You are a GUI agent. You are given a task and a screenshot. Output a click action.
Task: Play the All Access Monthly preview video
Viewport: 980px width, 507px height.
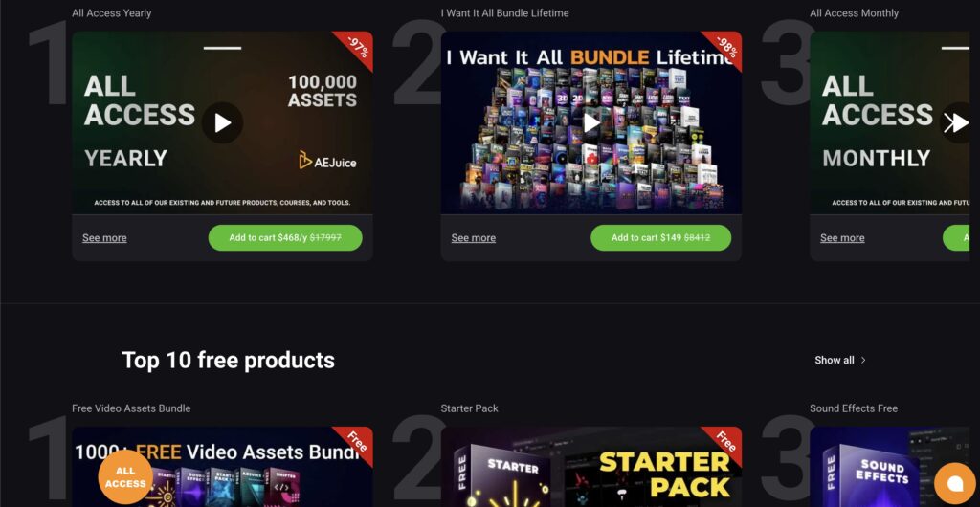pos(956,123)
